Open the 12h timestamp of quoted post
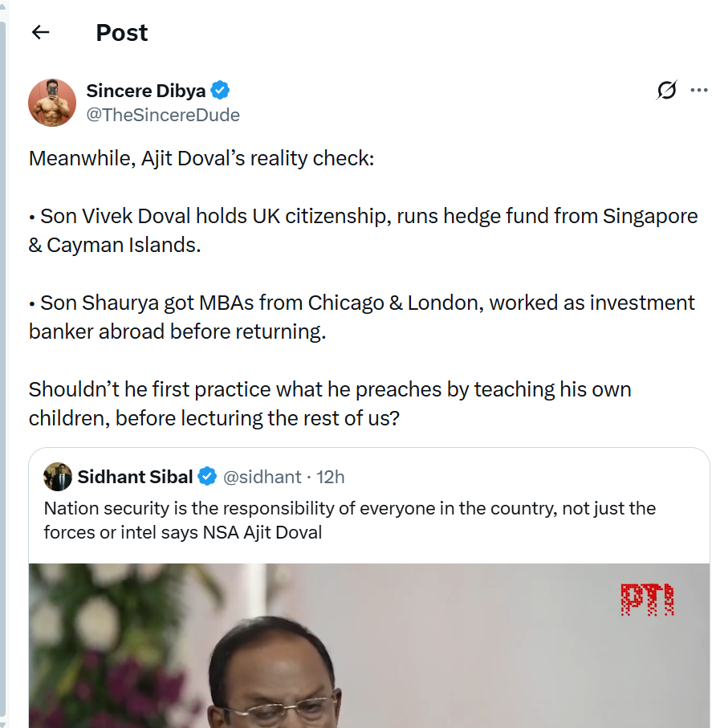Screen dimensions: 712x728 [330, 477]
